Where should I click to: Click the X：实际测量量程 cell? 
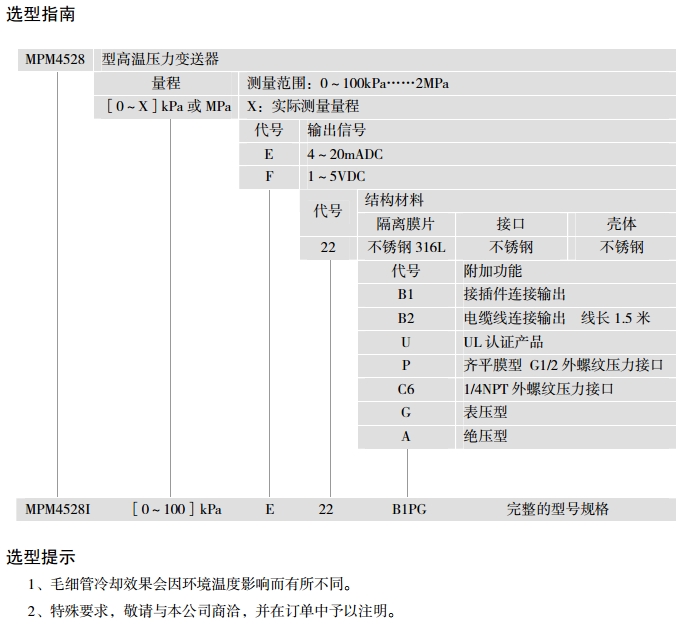click(302, 106)
